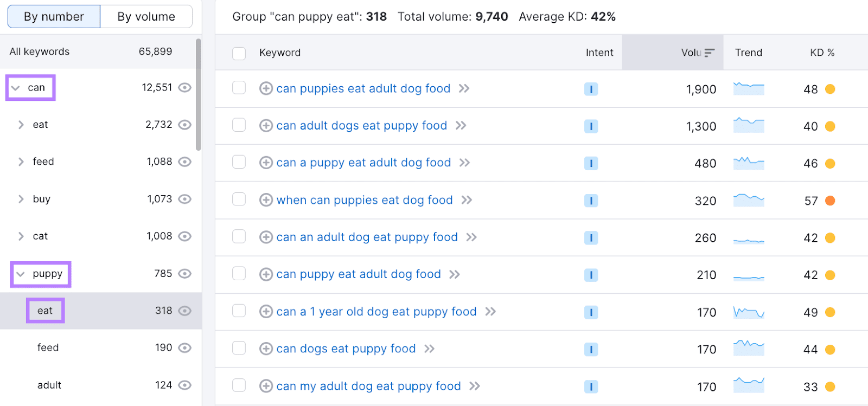
Task: Click Informational intent badge for 'can dogs eat puppy food'
Action: [591, 350]
